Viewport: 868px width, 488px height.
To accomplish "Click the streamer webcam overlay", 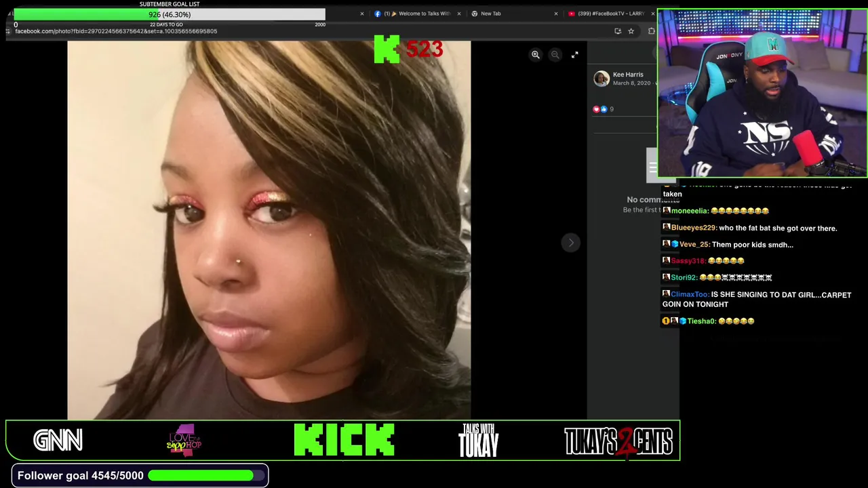I will coord(762,94).
